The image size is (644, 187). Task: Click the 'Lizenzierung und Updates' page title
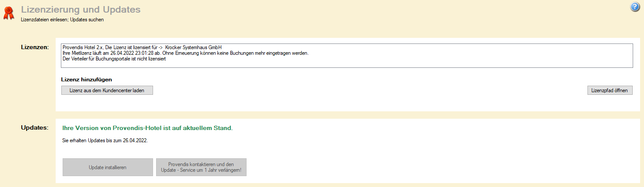(x=80, y=9)
